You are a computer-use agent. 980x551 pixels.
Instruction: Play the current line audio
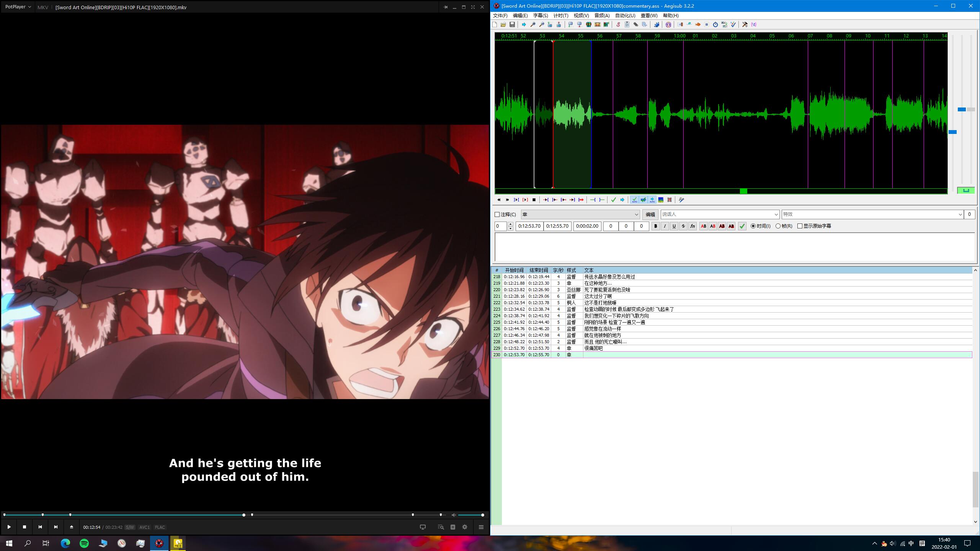point(525,200)
